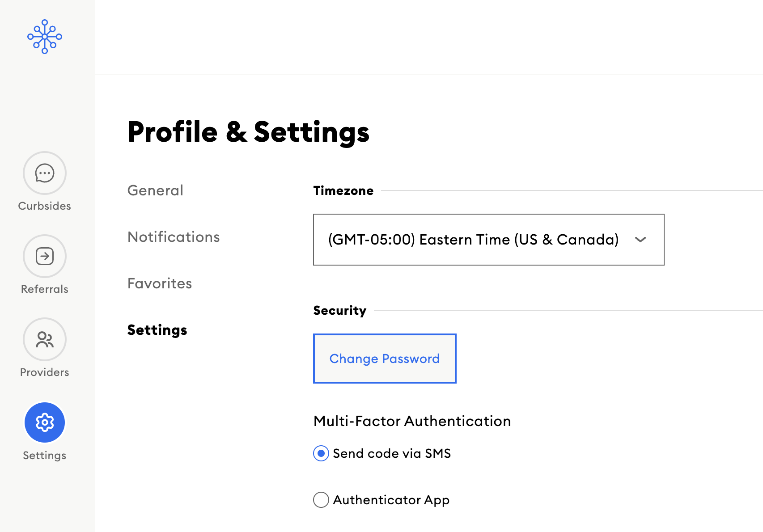The width and height of the screenshot is (763, 532).
Task: Select the Settings section tab in the Profile & Settings list
Action: (157, 330)
